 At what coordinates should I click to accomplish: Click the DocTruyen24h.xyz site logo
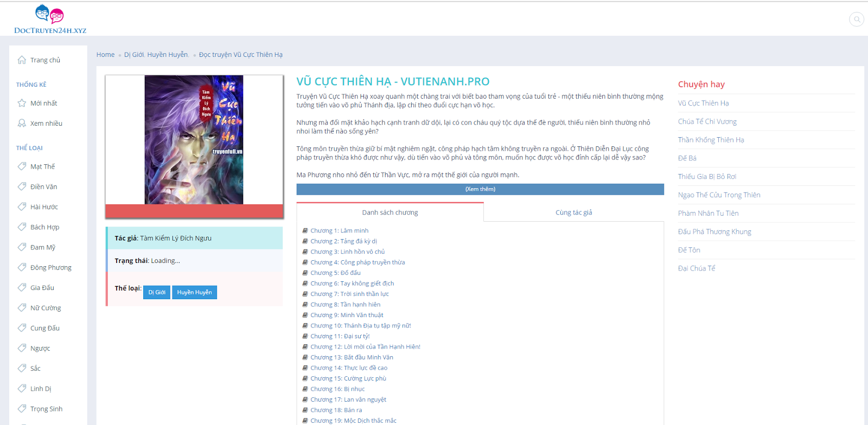(50, 20)
